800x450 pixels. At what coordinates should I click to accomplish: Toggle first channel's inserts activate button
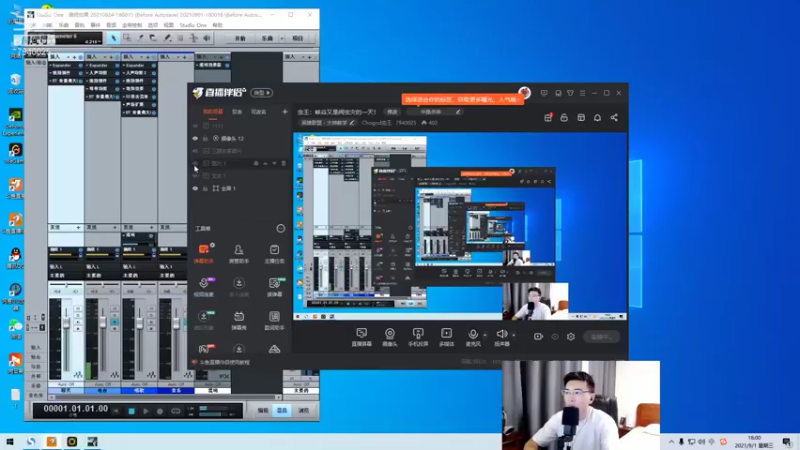[81, 57]
